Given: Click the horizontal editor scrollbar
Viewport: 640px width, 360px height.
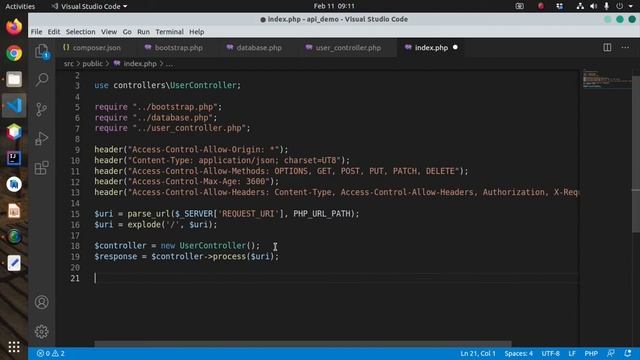Looking at the screenshot, I should pyautogui.click(x=303, y=344).
